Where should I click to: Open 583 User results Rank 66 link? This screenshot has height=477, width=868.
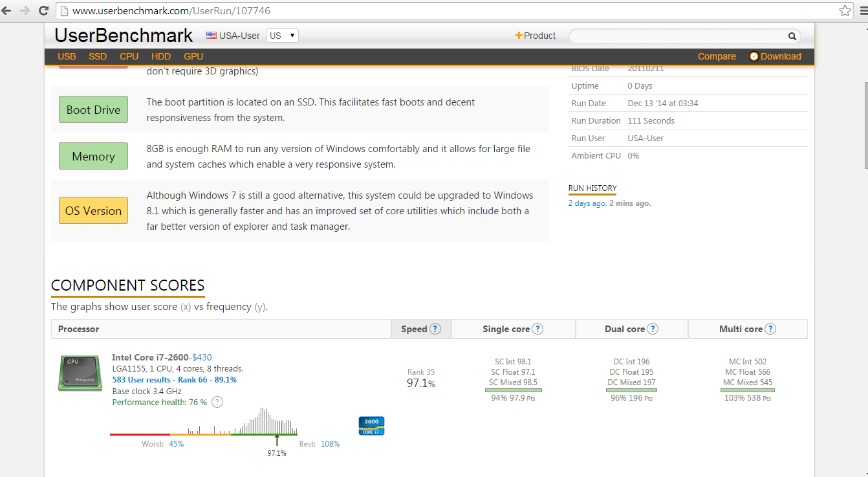coord(174,380)
